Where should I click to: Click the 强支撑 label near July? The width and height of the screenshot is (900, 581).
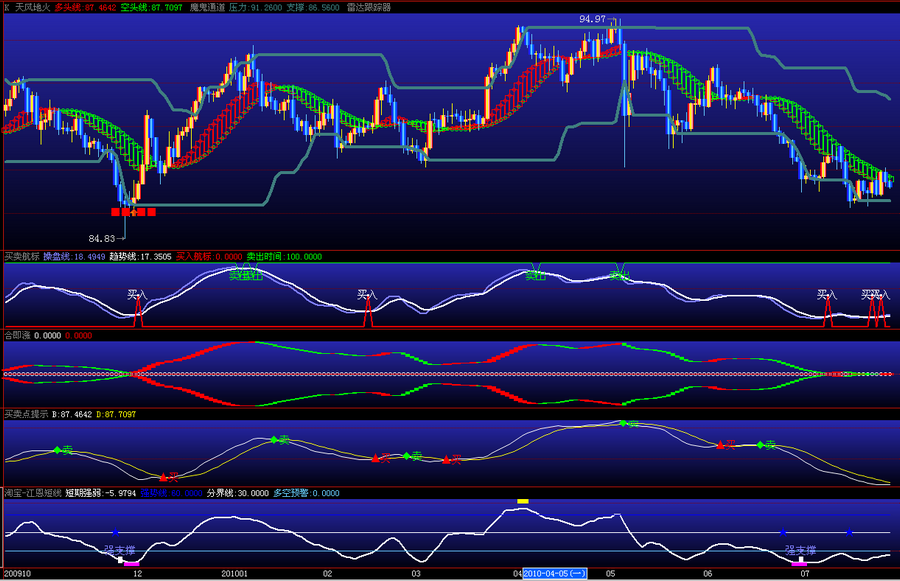(801, 550)
